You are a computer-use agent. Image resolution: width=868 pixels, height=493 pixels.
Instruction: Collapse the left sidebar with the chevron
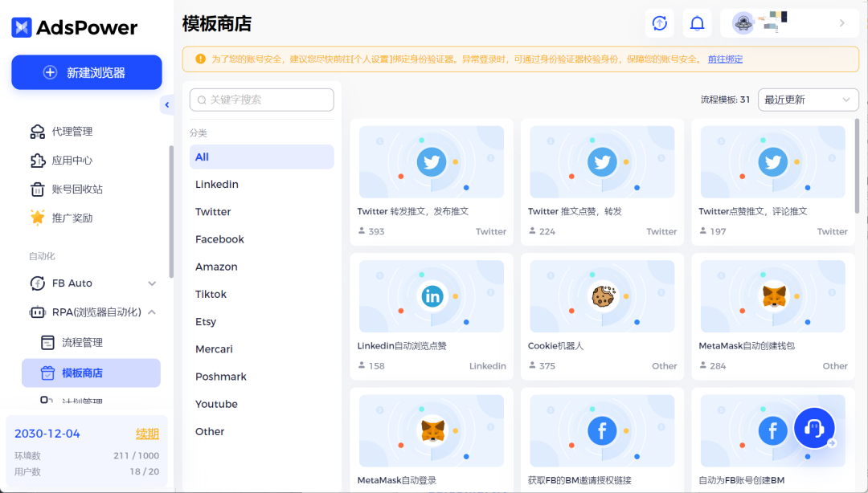[167, 104]
